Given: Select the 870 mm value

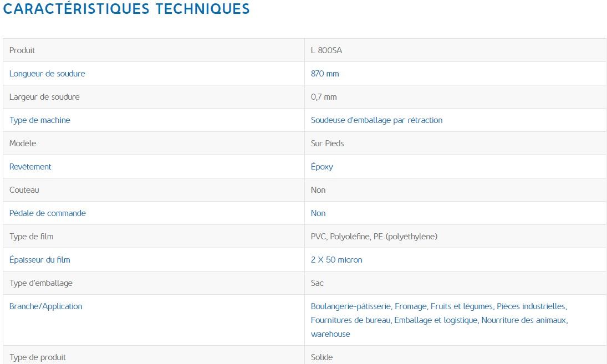Looking at the screenshot, I should (325, 74).
